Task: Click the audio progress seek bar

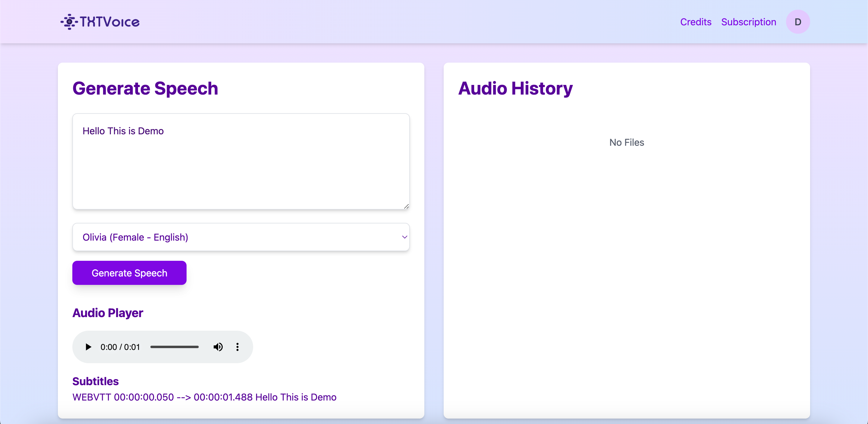Action: [174, 347]
